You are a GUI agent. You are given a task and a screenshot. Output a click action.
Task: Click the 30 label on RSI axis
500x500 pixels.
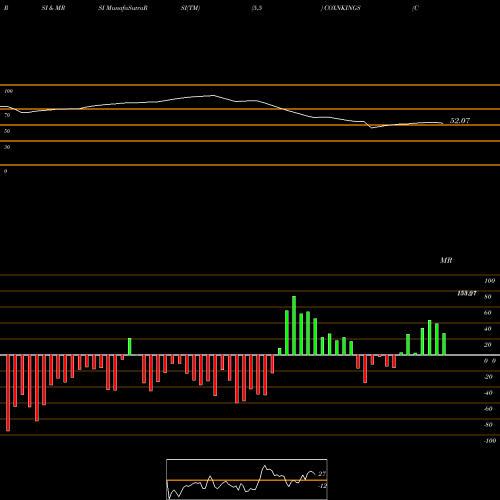coord(7,147)
